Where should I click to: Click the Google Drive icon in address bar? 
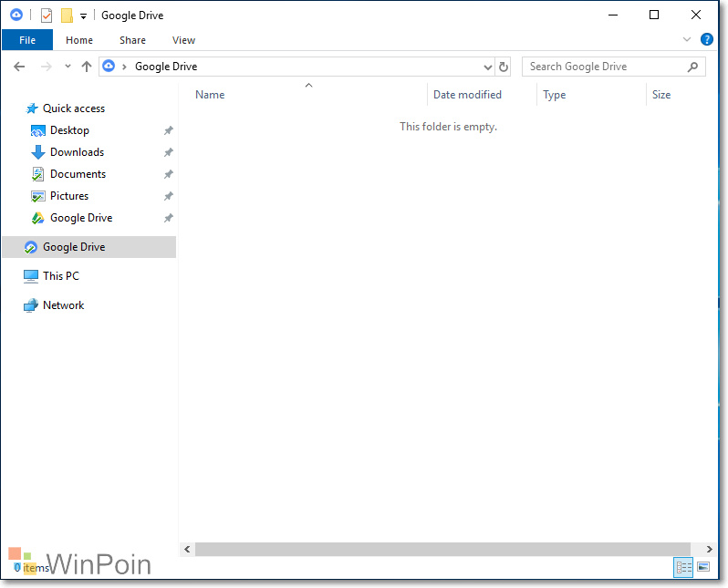coord(109,66)
